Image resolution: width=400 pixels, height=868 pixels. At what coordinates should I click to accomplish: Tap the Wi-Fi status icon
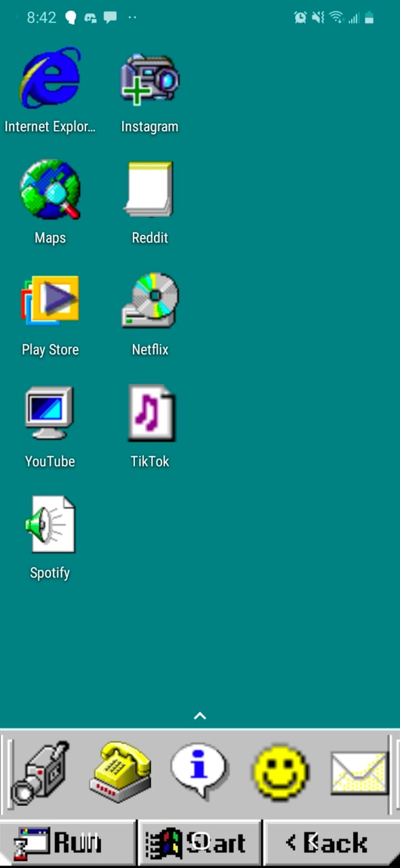(336, 18)
